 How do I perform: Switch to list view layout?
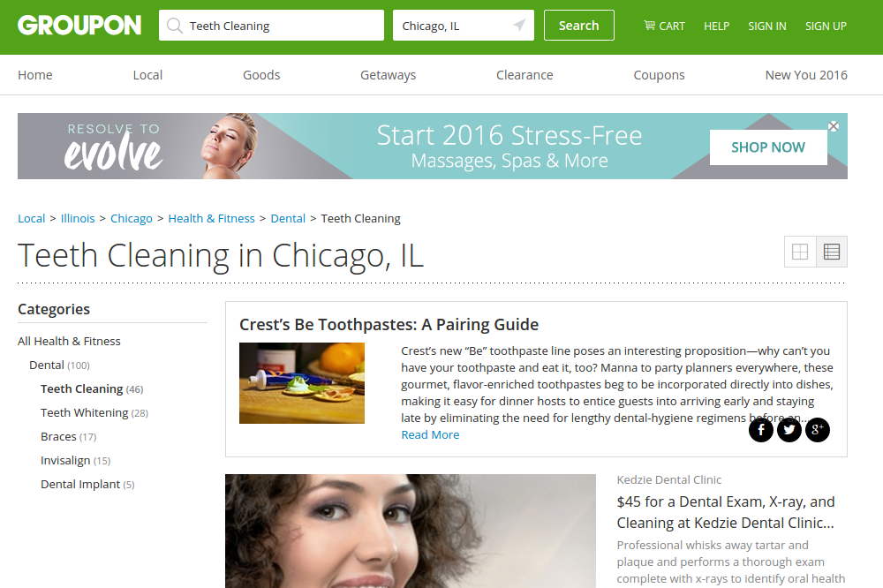pyautogui.click(x=831, y=252)
